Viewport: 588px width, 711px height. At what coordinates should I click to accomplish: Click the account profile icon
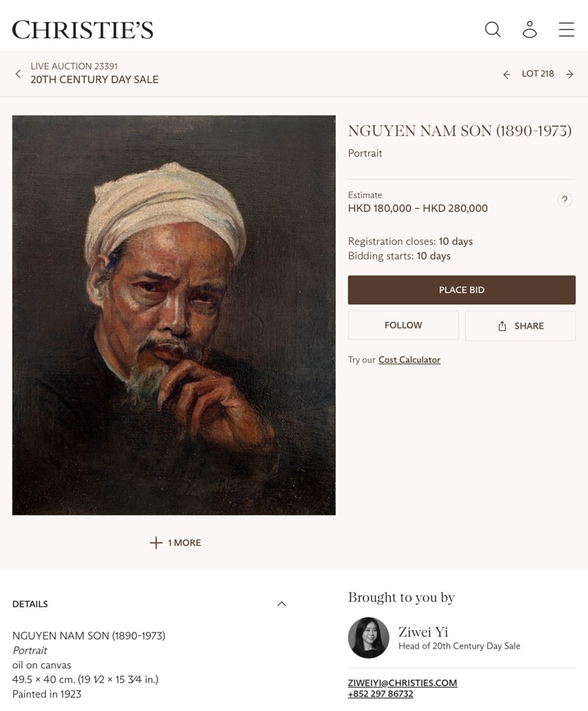529,29
